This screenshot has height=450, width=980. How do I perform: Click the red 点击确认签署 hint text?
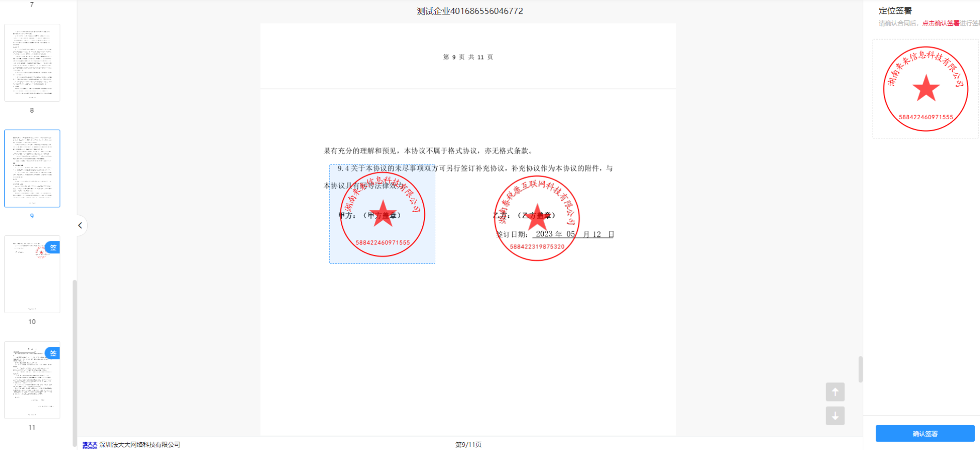[x=941, y=23]
